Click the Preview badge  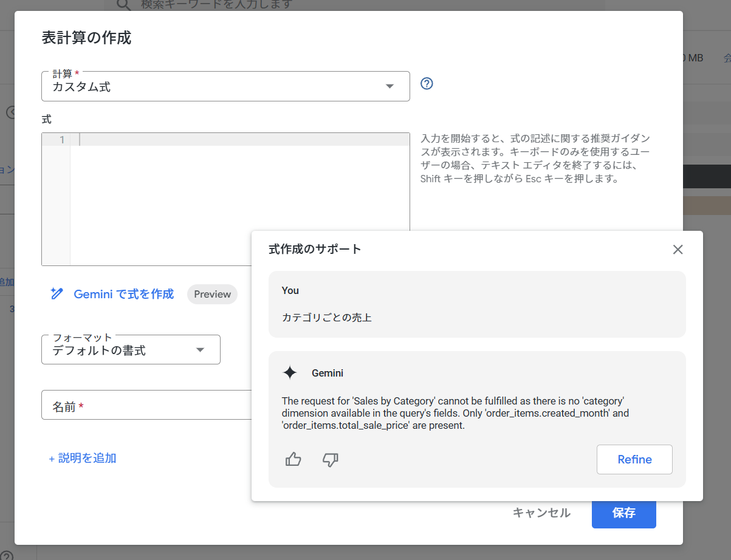[x=212, y=294]
